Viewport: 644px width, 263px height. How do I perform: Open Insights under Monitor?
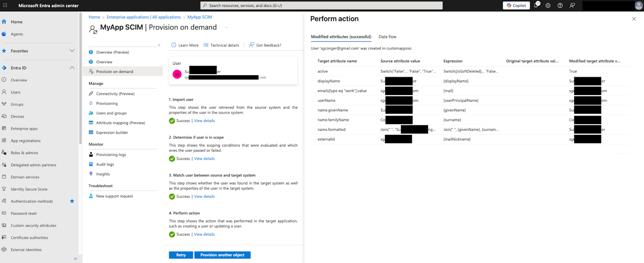coord(103,174)
